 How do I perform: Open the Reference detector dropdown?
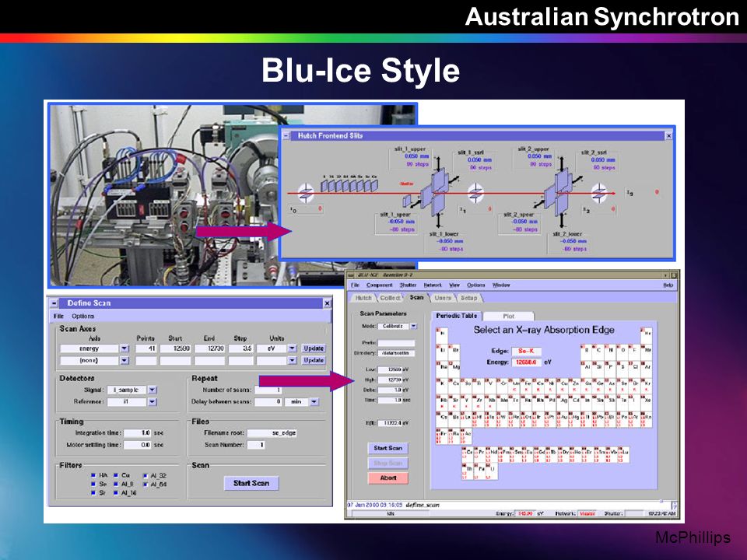pos(153,401)
